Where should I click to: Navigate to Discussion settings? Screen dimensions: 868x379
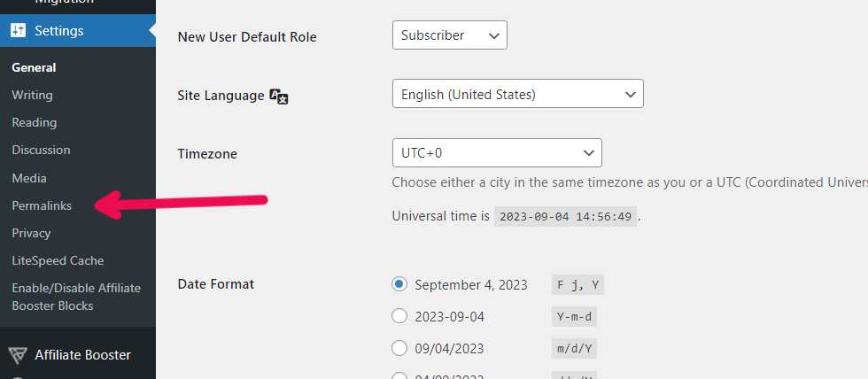coord(41,150)
